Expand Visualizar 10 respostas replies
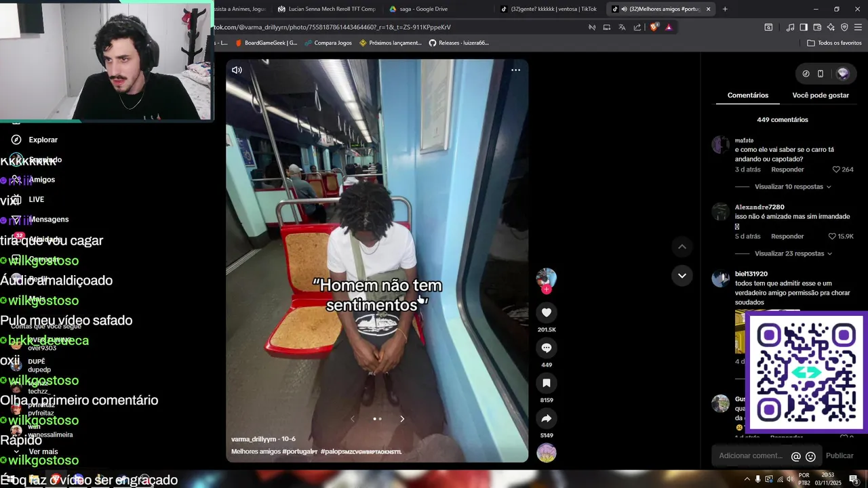 point(793,186)
